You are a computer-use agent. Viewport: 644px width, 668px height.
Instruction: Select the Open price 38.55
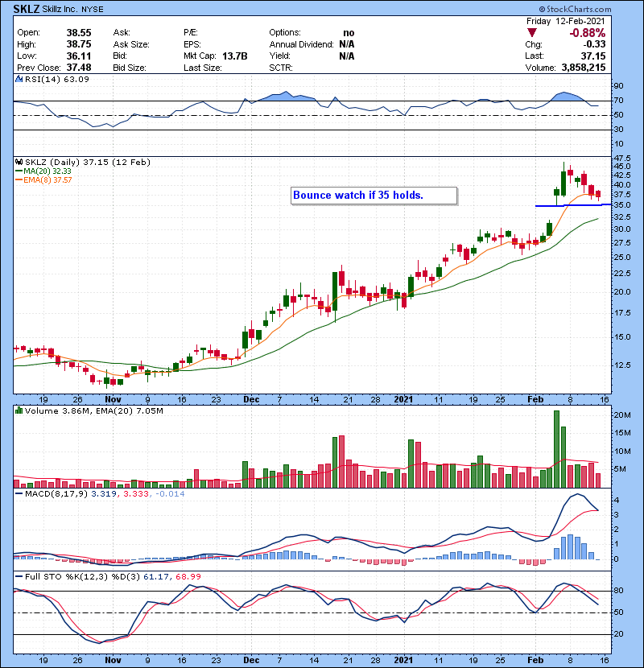click(x=79, y=33)
